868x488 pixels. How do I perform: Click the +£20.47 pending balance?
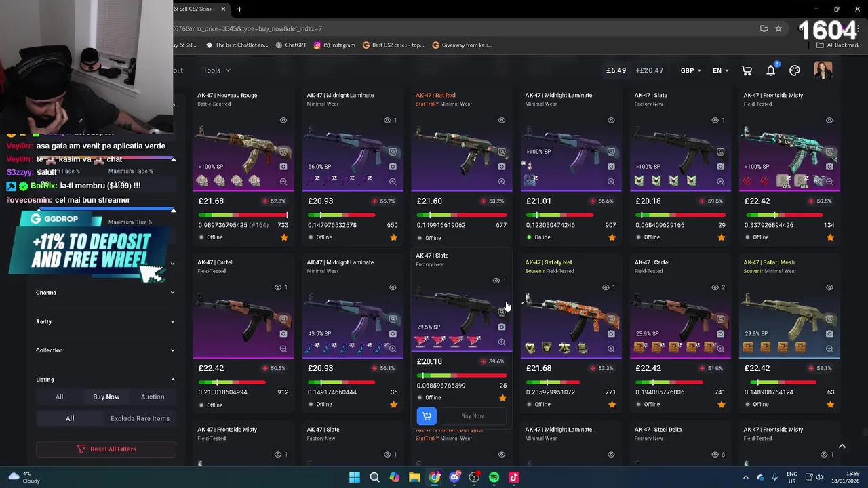tap(650, 70)
